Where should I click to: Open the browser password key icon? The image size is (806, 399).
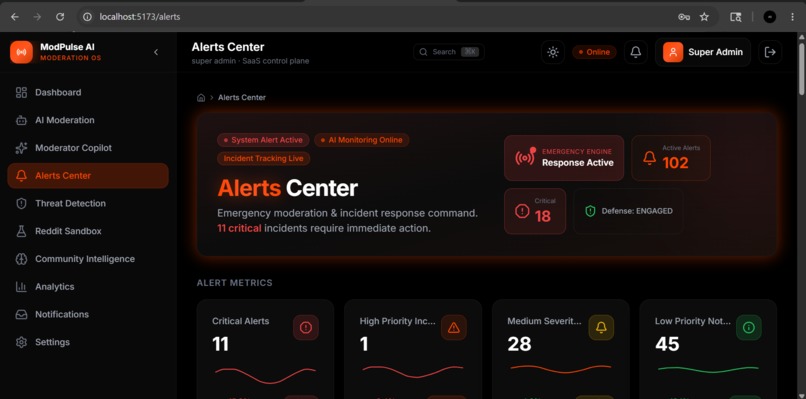[x=684, y=17]
